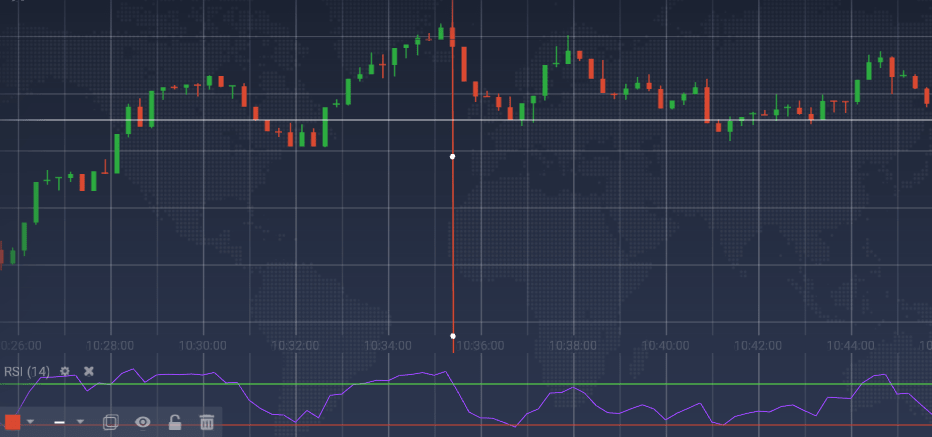Expand the line thickness dropdown arrow
The width and height of the screenshot is (932, 437).
(80, 422)
